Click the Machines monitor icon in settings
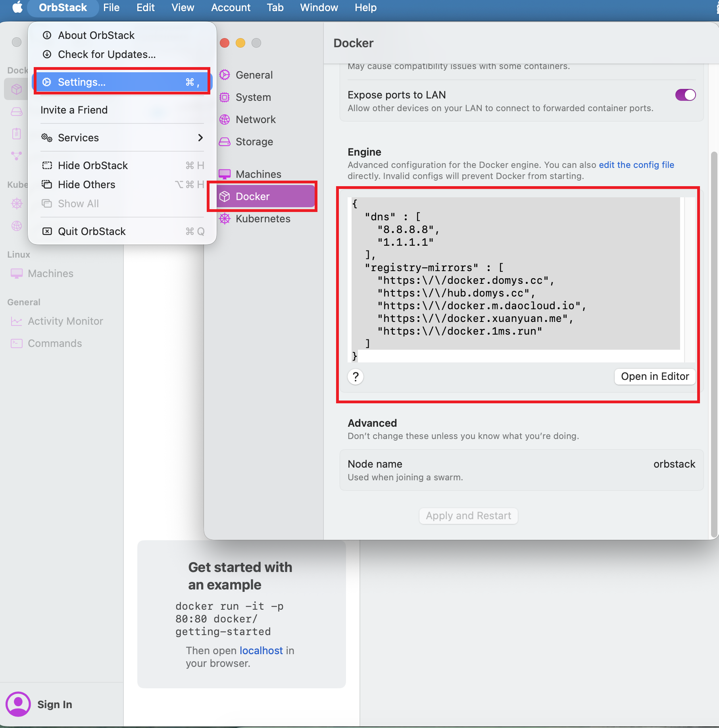The width and height of the screenshot is (719, 728). [225, 174]
